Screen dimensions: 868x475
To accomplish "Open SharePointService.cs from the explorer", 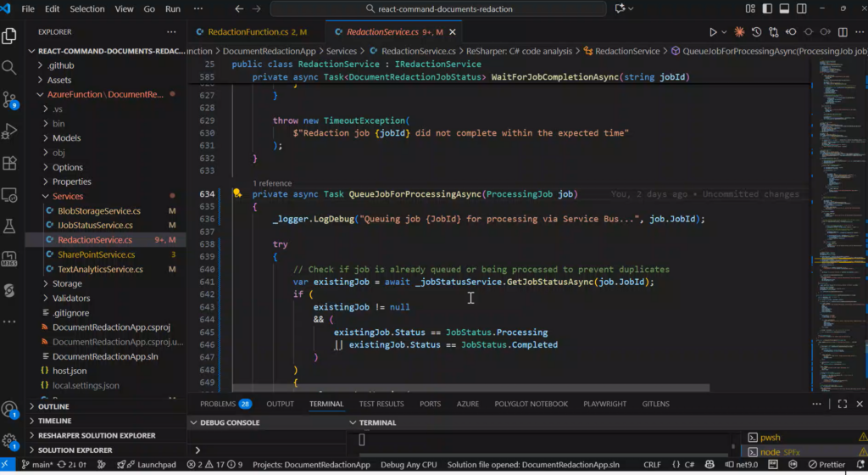I will pos(96,254).
